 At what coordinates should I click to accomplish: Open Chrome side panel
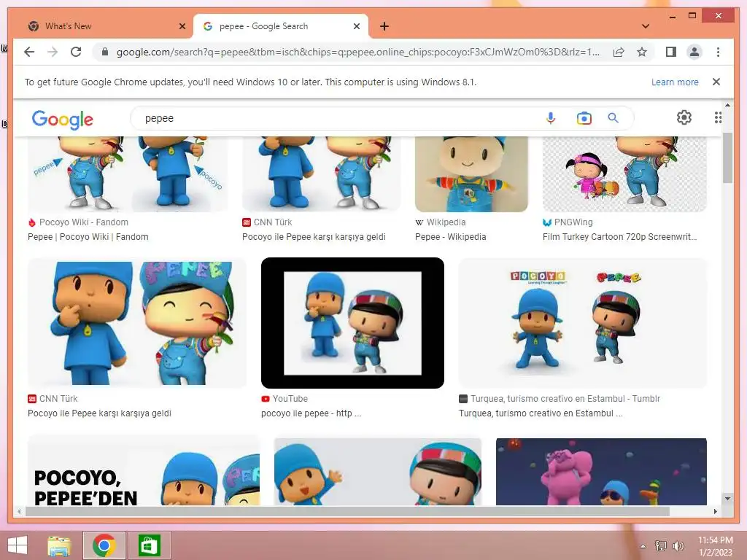671,52
